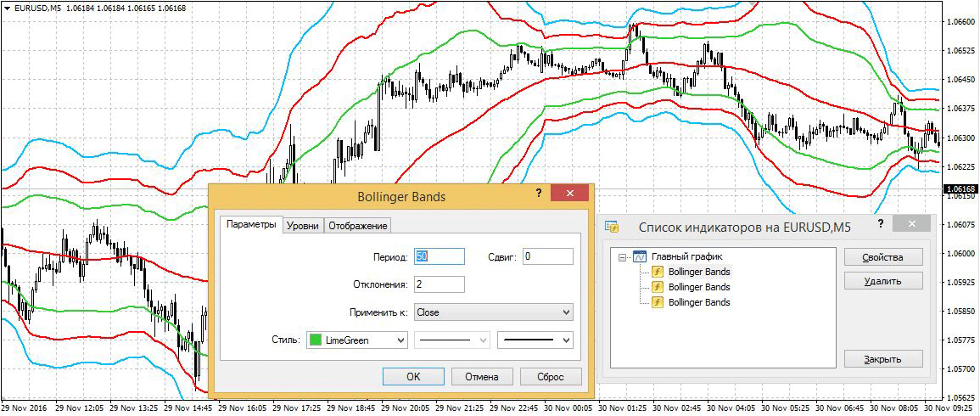This screenshot has height=416, width=980.
Task: Click the Главный график chart icon
Action: click(641, 256)
